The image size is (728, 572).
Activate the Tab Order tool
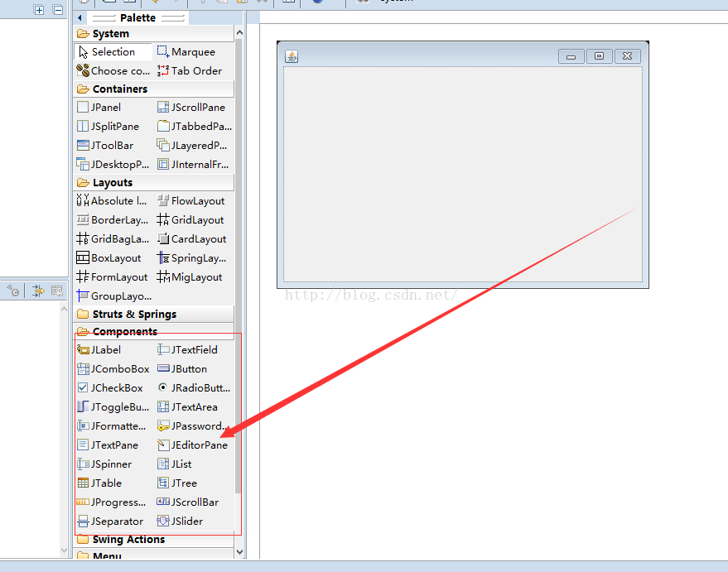(190, 71)
